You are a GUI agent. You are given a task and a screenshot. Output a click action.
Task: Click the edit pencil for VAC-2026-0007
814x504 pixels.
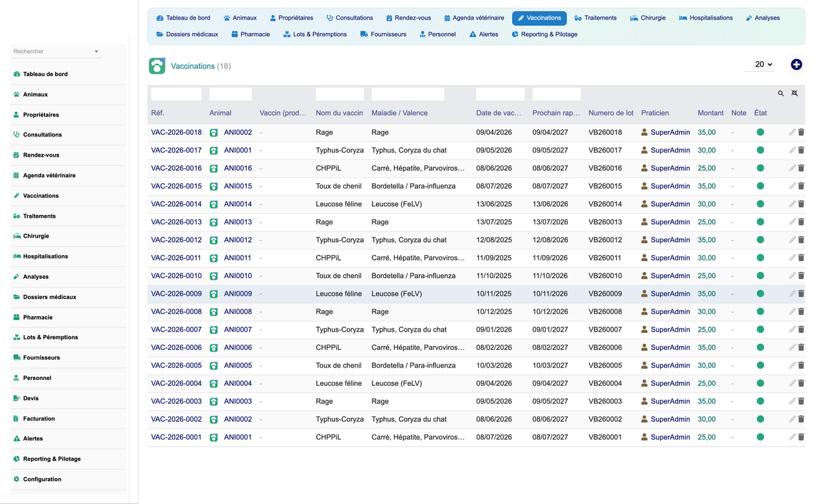click(x=792, y=330)
